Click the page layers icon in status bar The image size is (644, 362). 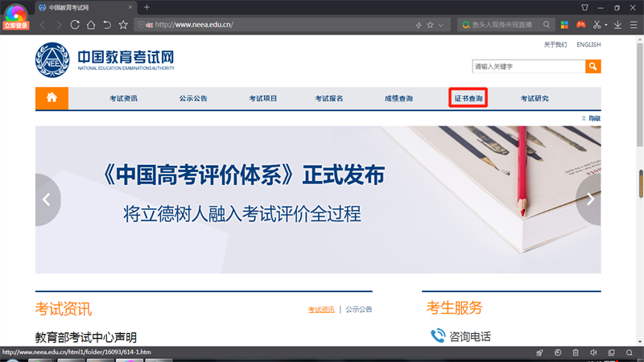612,352
